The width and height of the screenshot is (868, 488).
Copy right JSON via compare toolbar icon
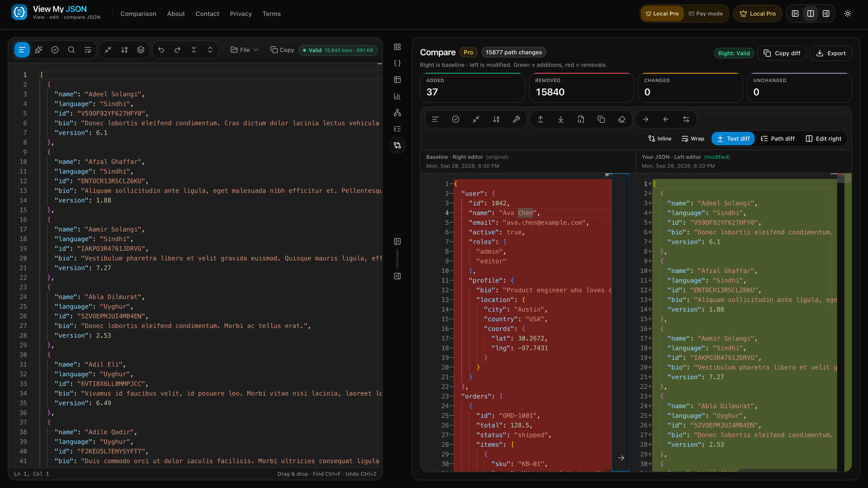pyautogui.click(x=601, y=119)
